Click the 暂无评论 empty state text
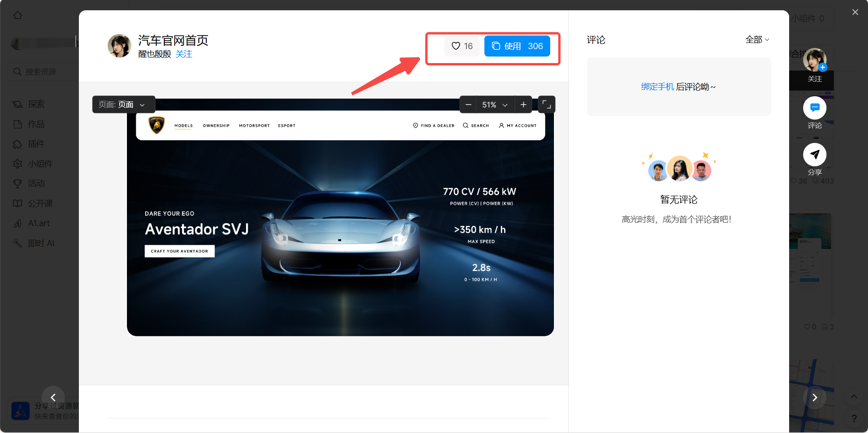 point(679,200)
